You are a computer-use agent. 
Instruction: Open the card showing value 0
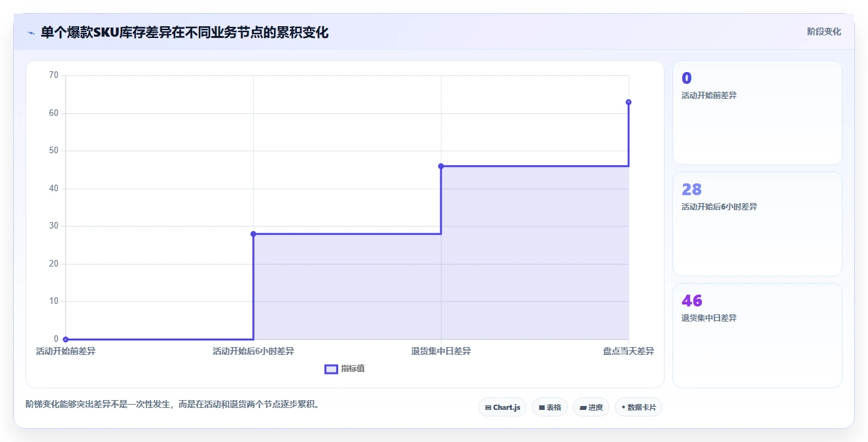(757, 113)
